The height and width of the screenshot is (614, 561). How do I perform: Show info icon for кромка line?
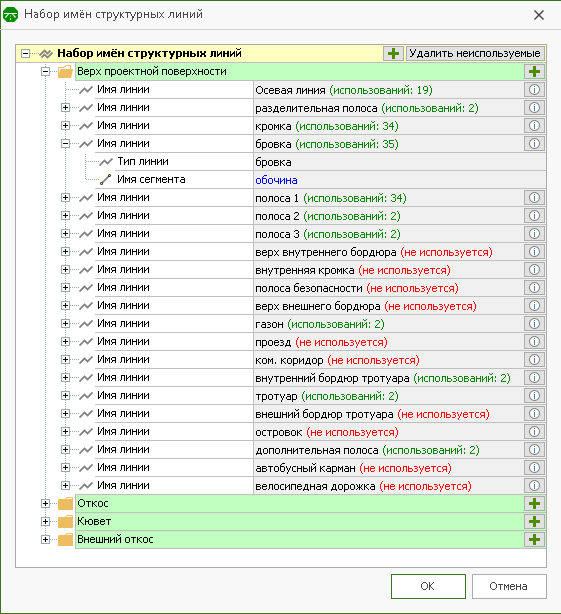[534, 126]
